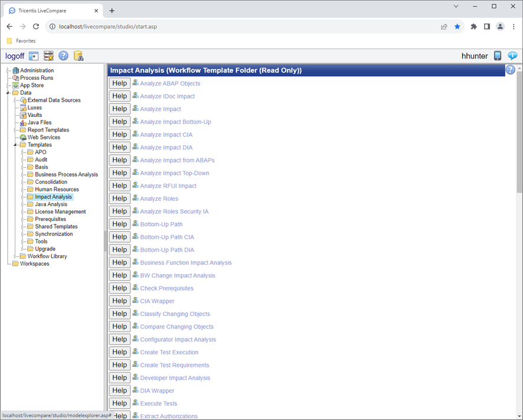Click Help button for Analyze Impact CIA
Viewport: 523px width, 420px height.
tap(119, 135)
